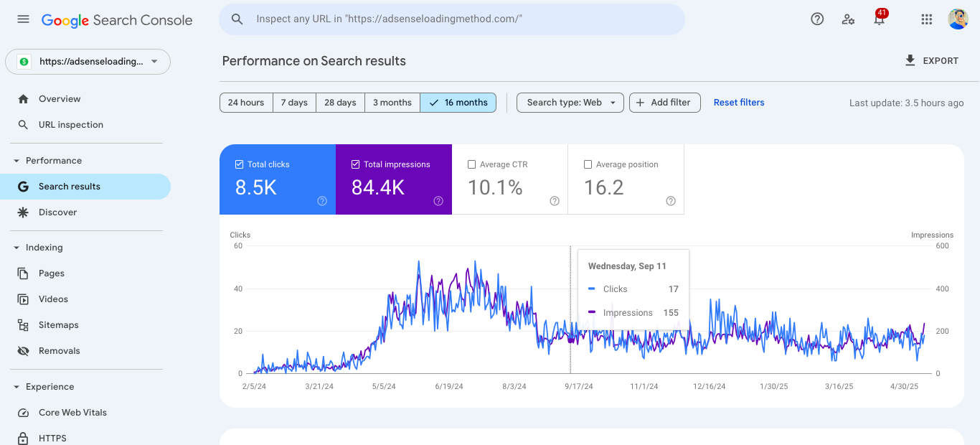Click the Total clicks metric card
The width and height of the screenshot is (980, 445).
point(278,179)
